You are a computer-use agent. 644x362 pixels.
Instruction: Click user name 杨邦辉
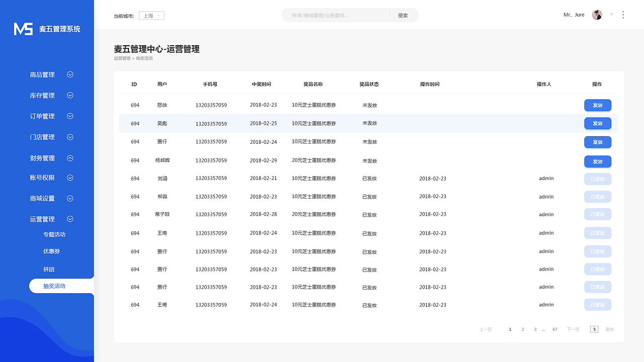click(x=163, y=160)
